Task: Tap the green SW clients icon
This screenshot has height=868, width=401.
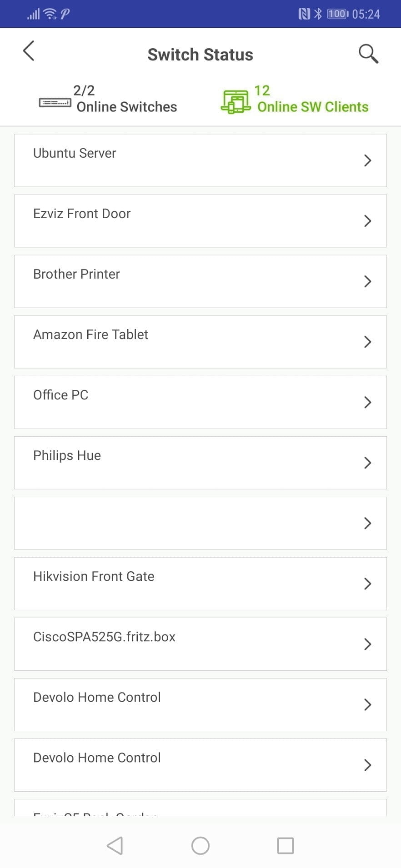Action: 236,101
